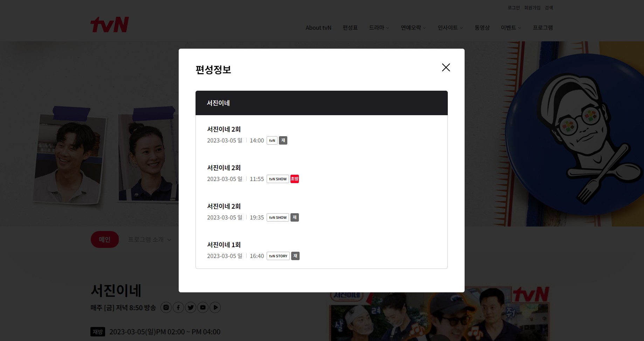
Task: Select the 메인 tab button
Action: point(105,239)
